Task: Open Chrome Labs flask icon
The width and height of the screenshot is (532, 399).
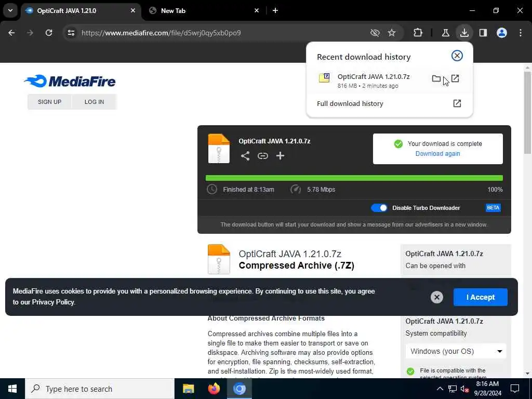Action: 445,33
